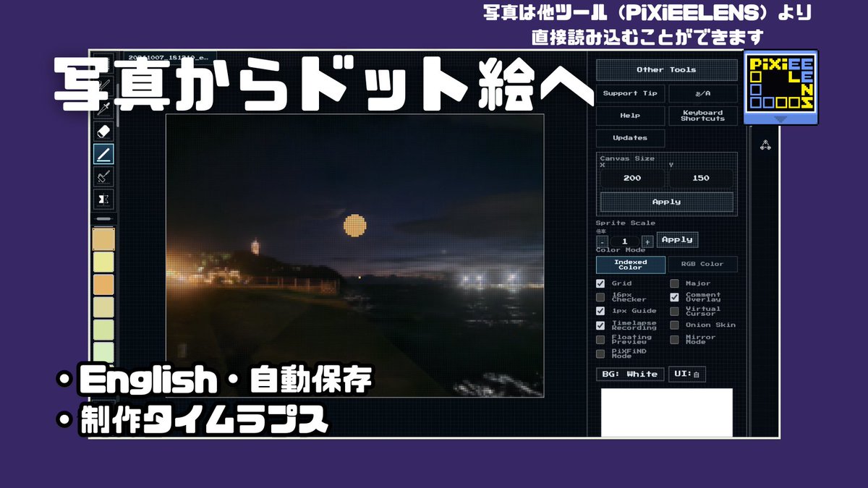This screenshot has height=488, width=868.
Task: Select the orange palette swatch
Action: [x=104, y=285]
